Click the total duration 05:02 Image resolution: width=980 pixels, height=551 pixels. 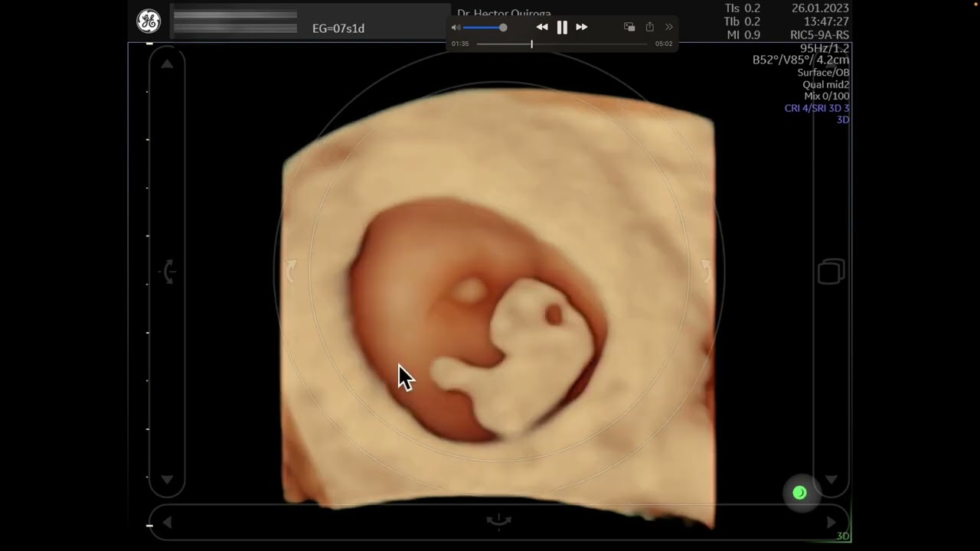click(664, 44)
